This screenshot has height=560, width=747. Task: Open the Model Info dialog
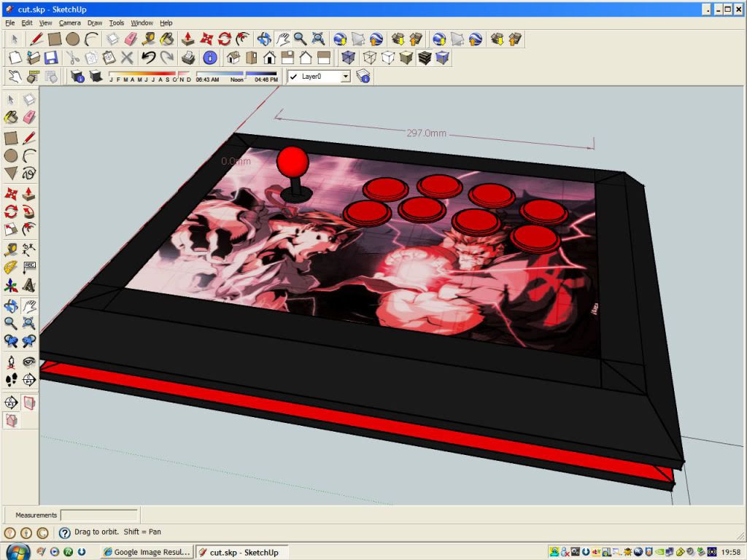209,58
